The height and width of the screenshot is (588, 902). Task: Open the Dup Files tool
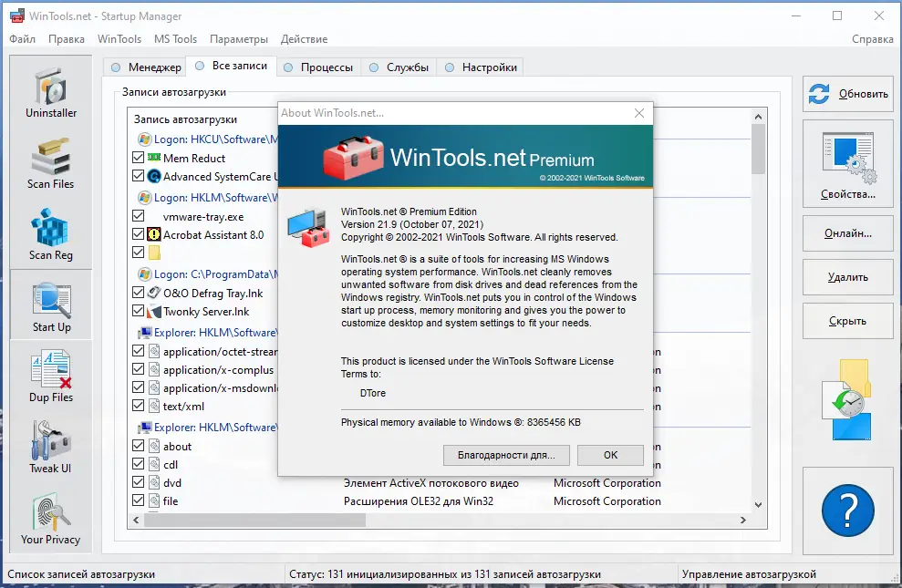[51, 377]
